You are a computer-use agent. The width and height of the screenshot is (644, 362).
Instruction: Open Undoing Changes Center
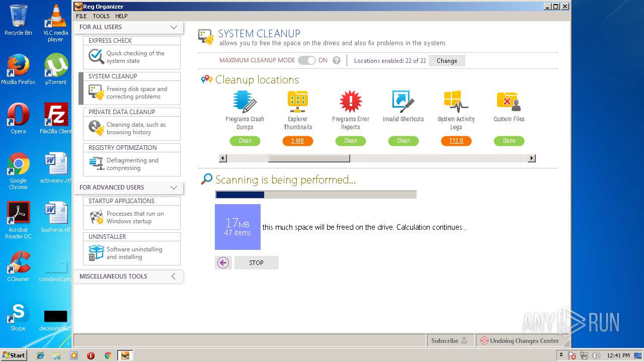click(519, 340)
